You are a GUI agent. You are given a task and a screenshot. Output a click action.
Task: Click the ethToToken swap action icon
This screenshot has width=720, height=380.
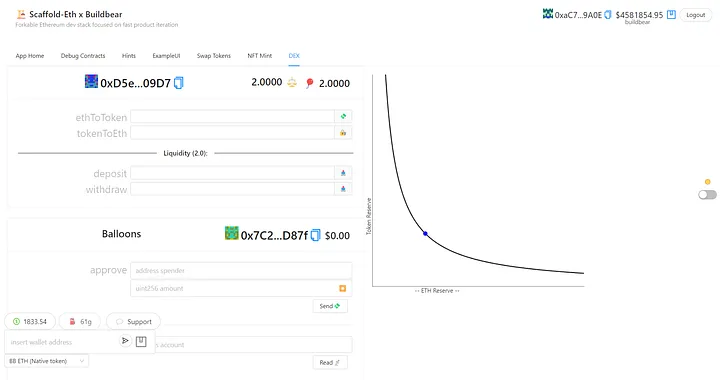click(343, 117)
